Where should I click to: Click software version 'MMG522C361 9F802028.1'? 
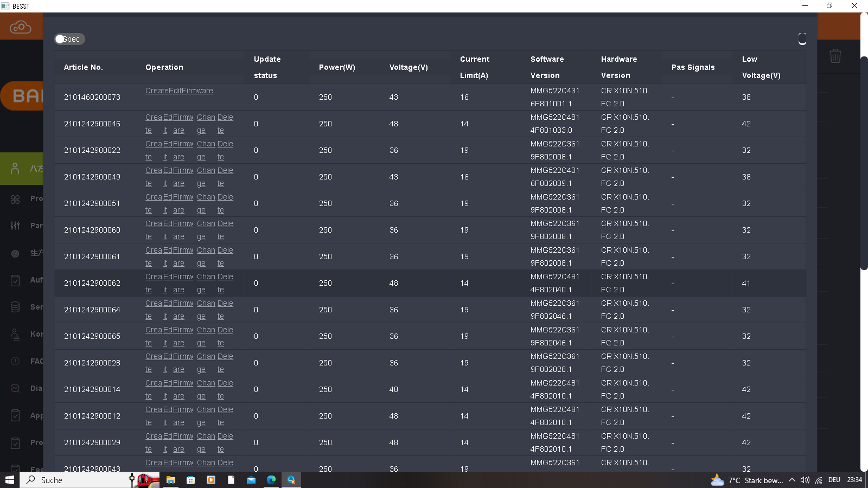click(x=555, y=363)
